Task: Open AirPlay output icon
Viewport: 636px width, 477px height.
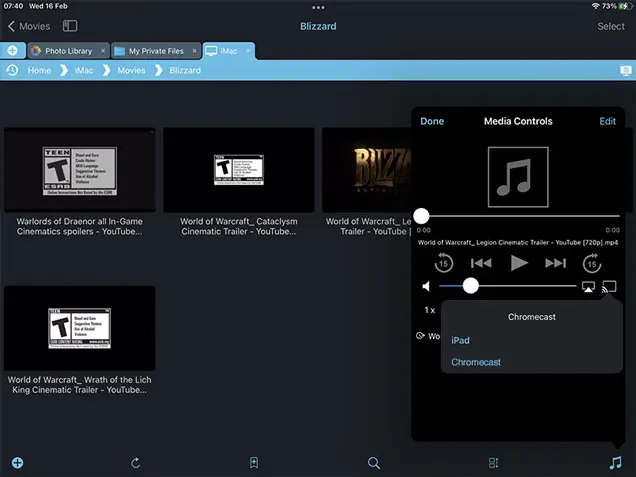Action: [588, 287]
